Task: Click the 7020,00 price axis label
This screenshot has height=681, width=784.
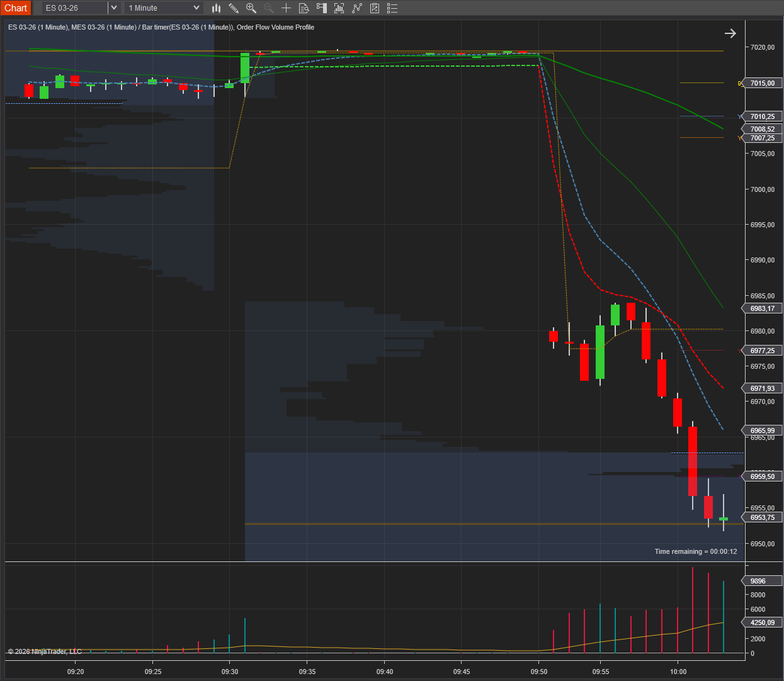Action: [763, 47]
